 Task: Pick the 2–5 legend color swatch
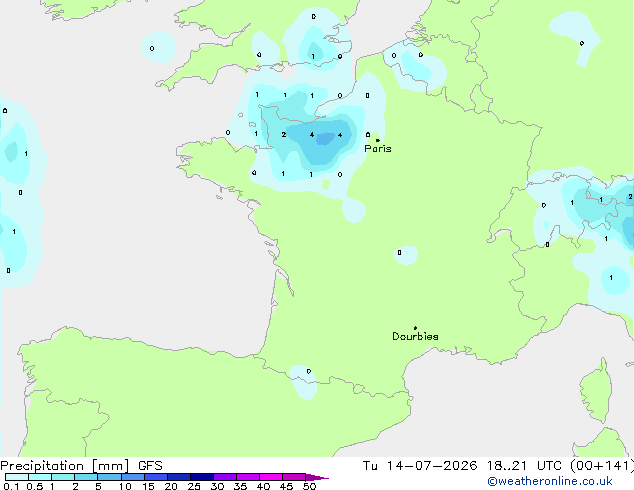coord(86,477)
